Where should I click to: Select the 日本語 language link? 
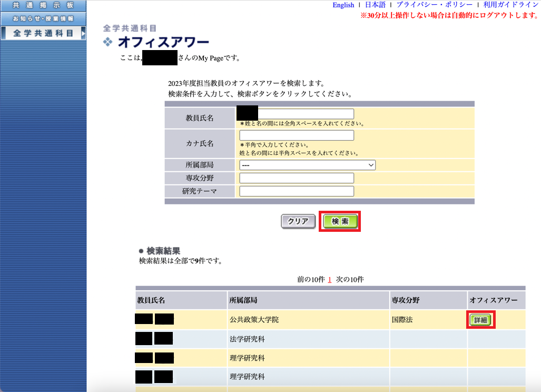click(375, 5)
